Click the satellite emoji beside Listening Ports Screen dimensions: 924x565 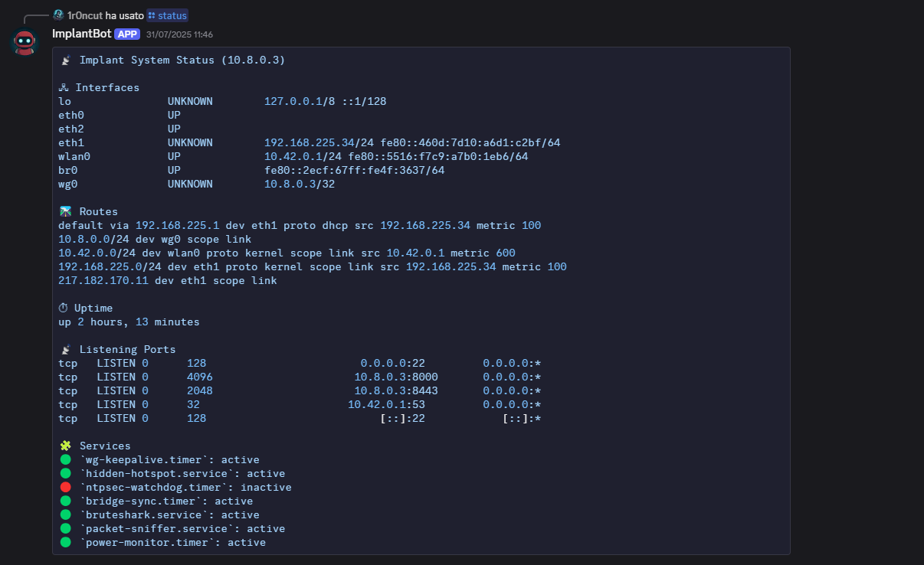66,349
